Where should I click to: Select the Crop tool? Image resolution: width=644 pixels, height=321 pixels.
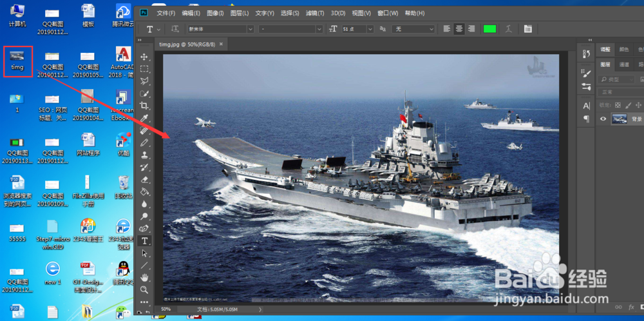tap(144, 106)
